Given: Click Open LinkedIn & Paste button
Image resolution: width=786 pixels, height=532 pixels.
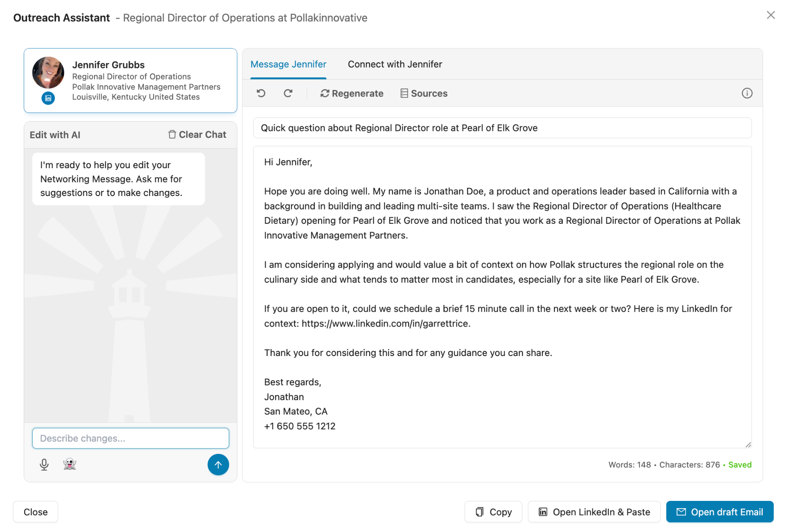Looking at the screenshot, I should (x=594, y=512).
